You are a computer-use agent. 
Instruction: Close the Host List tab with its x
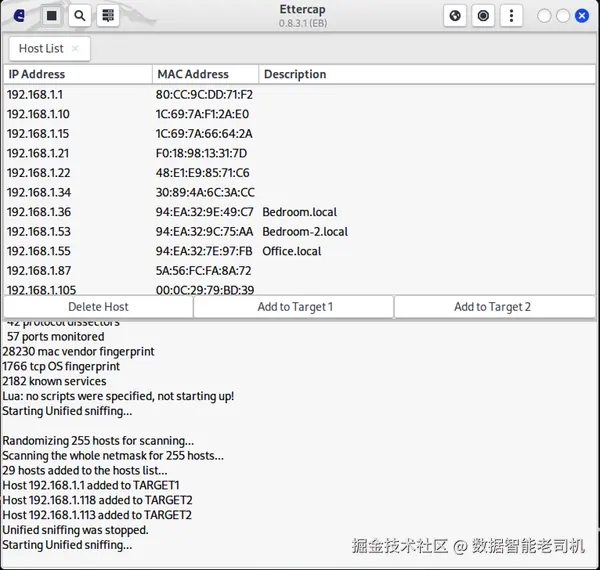click(x=75, y=49)
